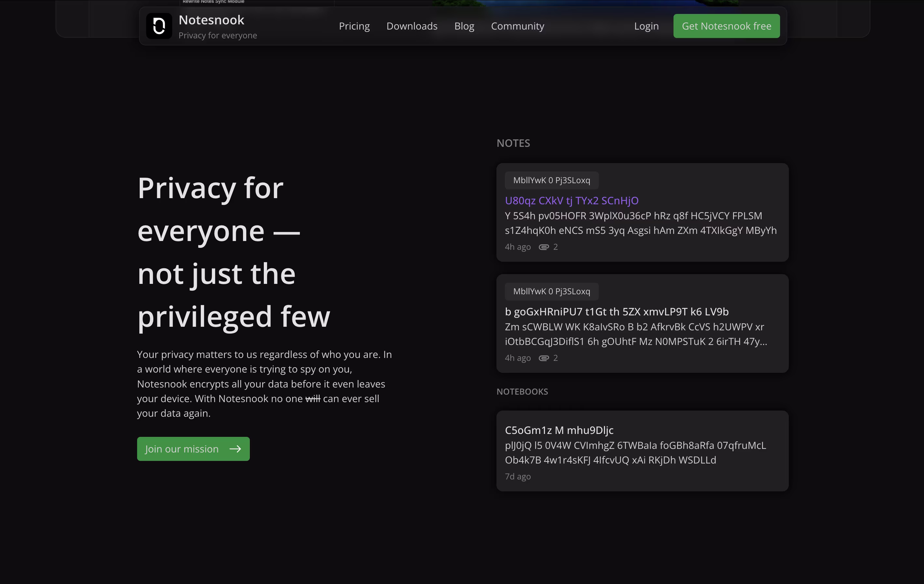Open the Blog nav item
The image size is (924, 584).
point(464,26)
